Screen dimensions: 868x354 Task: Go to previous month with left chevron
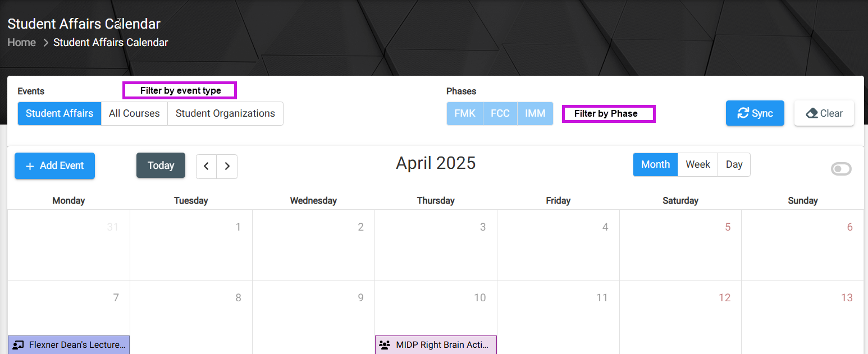coord(206,166)
